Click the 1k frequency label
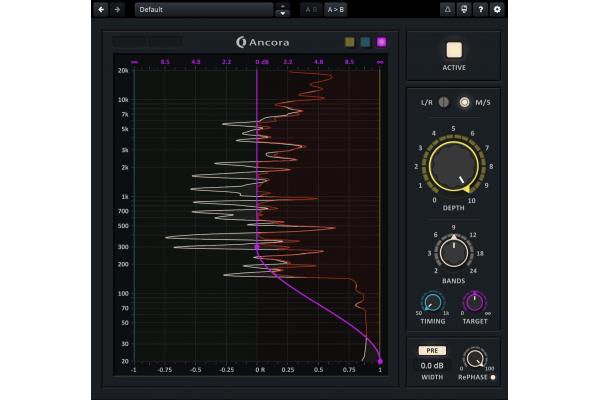This screenshot has height=400, width=600. click(125, 197)
